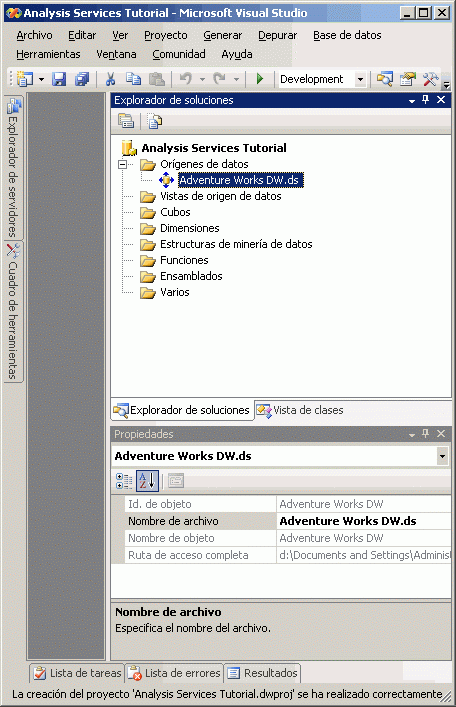Screen dimensions: 456x707
Task: Click the Save toolbar icon
Action: 59,79
